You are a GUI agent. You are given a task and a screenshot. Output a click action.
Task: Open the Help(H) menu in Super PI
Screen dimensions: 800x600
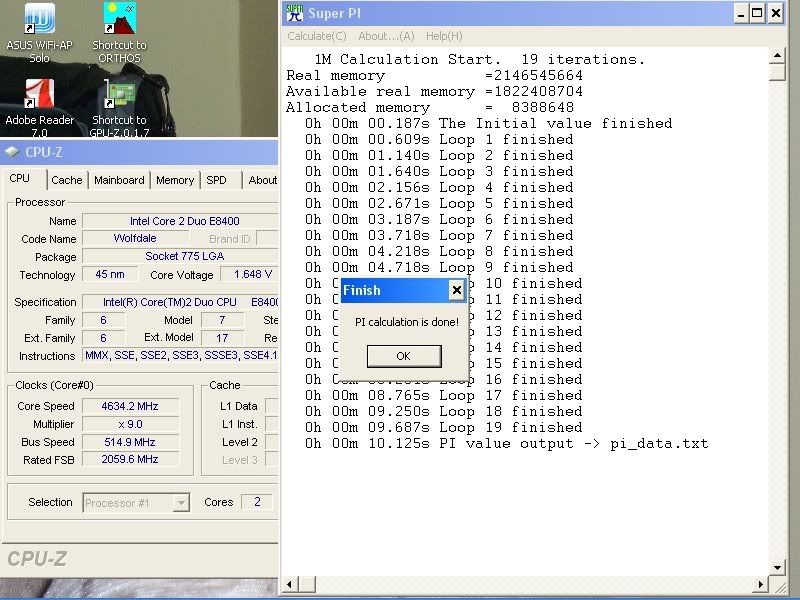pos(444,36)
